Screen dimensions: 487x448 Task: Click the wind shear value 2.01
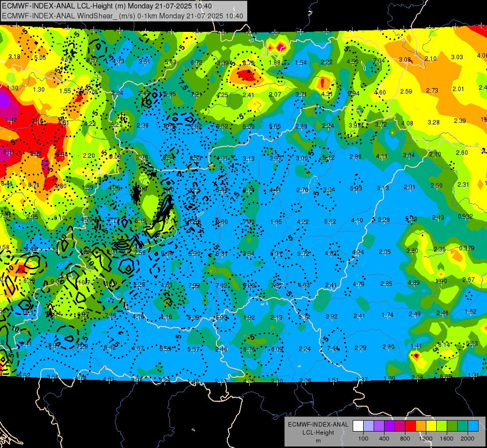coord(458,89)
